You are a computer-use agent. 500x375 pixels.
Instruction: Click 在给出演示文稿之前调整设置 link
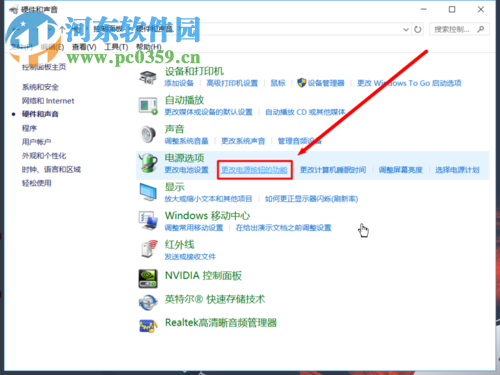click(283, 228)
